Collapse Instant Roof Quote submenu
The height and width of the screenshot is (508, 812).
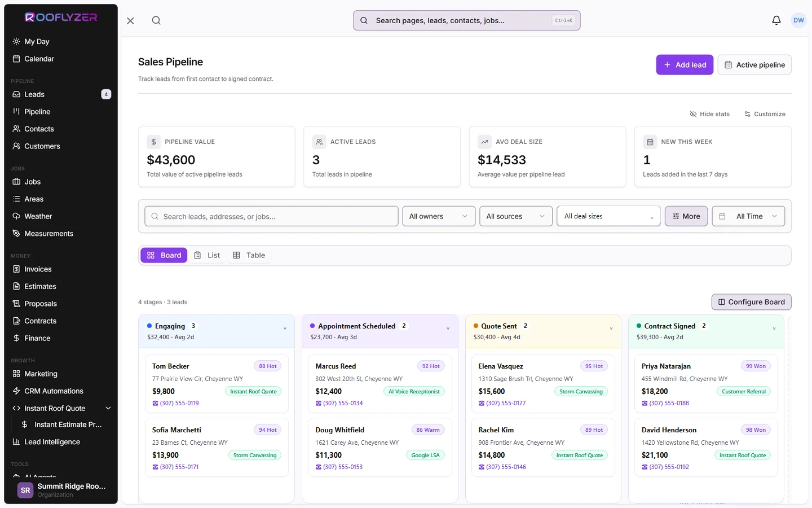108,408
